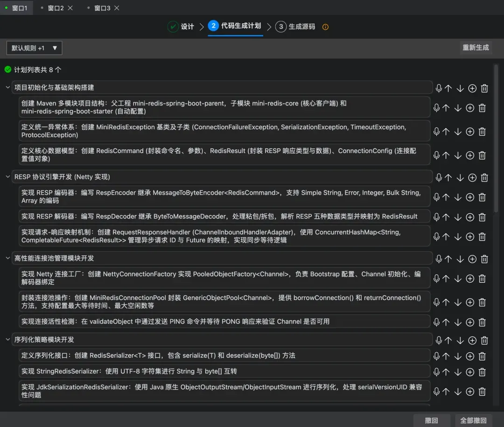Delete the 实现请求-响应映射机制 task
The height and width of the screenshot is (427, 504).
click(482, 237)
